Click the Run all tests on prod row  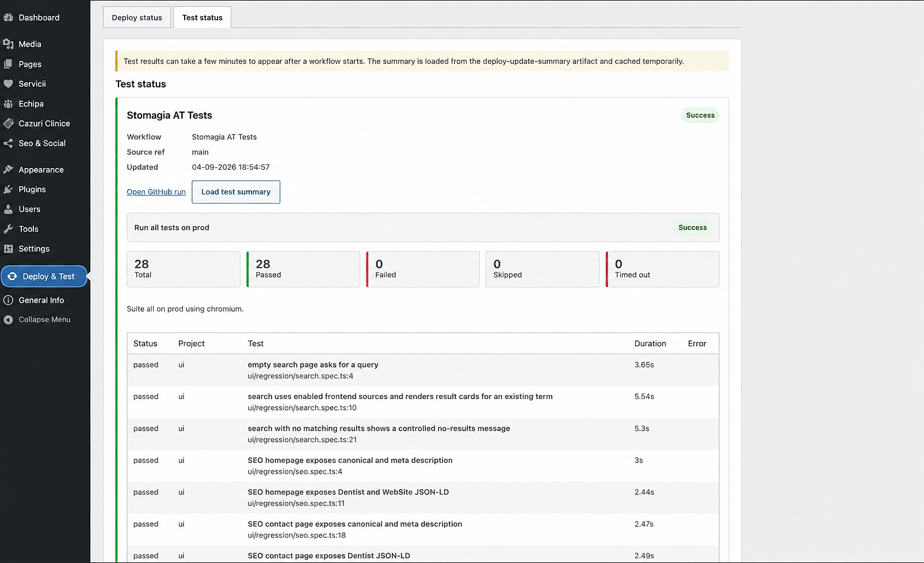pyautogui.click(x=423, y=228)
